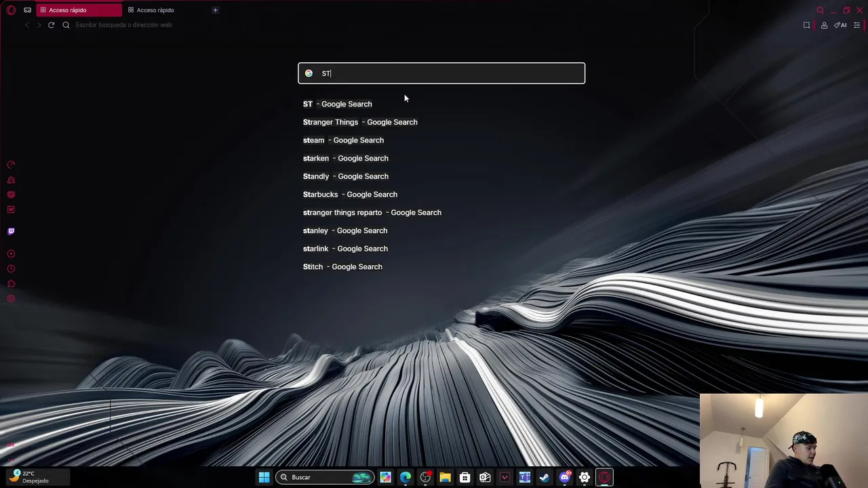Open Discord from the taskbar
The image size is (868, 488).
[564, 477]
